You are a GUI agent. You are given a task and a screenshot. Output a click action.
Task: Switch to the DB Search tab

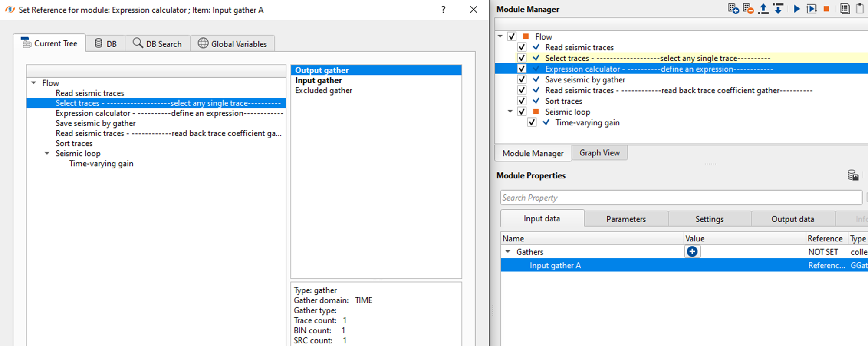(158, 44)
